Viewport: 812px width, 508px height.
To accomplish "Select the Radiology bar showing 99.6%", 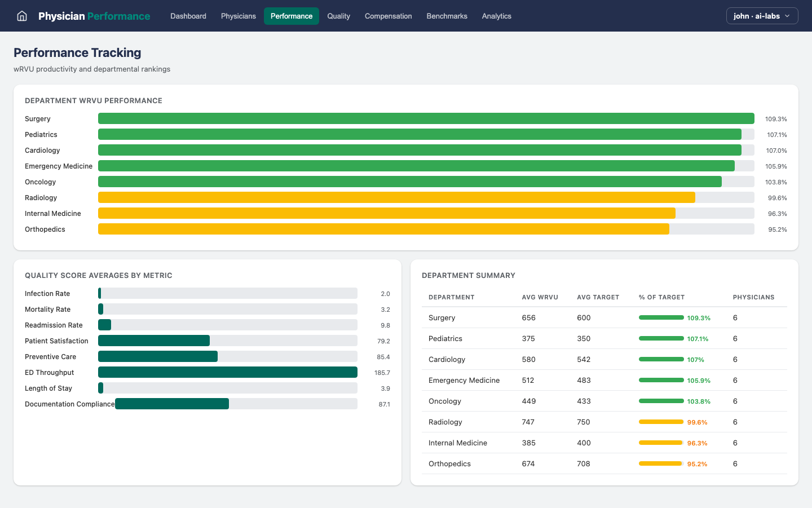I will [x=396, y=197].
